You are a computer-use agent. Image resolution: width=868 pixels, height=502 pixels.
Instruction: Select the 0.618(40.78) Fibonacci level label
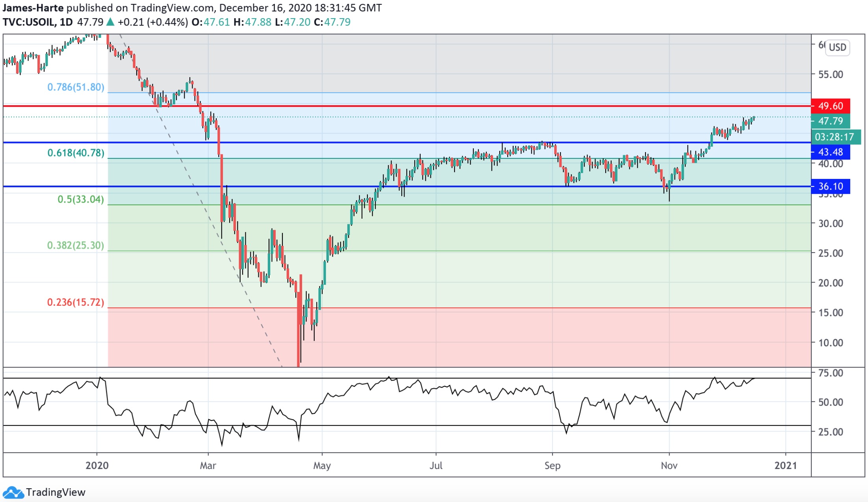pos(76,153)
